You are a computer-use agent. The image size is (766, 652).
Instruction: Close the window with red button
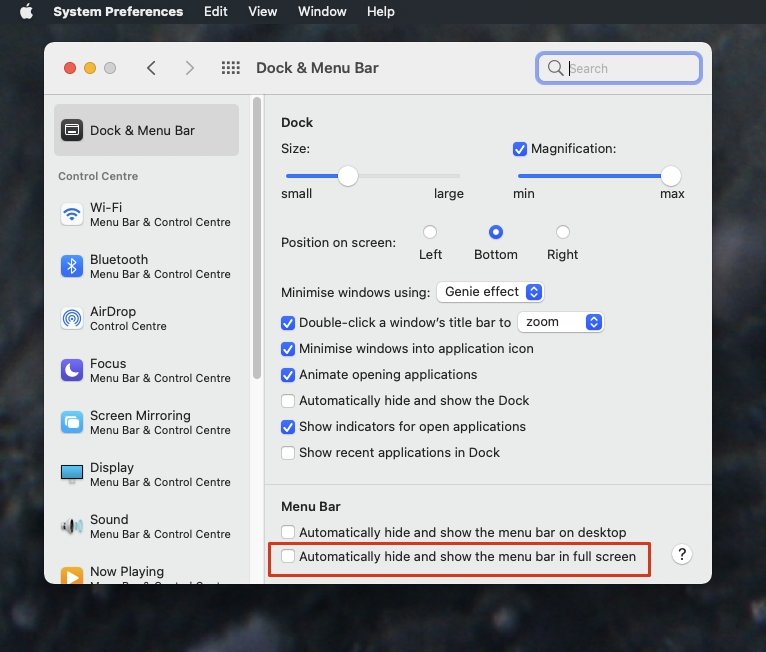[70, 68]
